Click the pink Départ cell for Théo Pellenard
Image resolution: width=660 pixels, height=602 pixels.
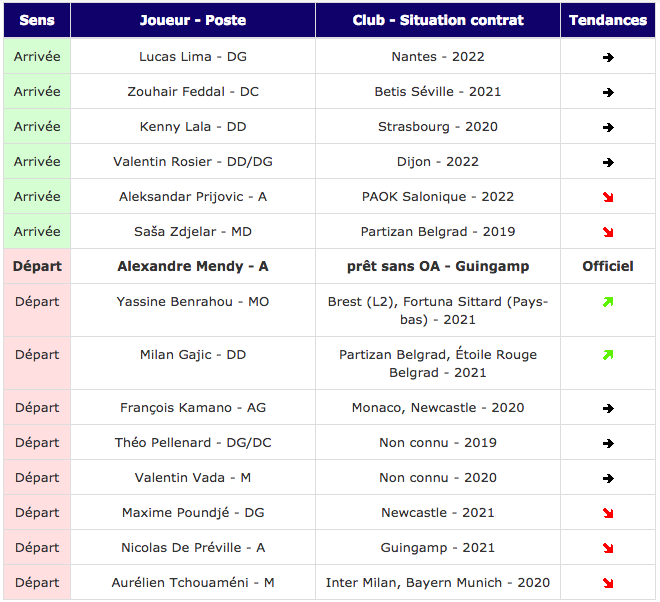tap(37, 443)
